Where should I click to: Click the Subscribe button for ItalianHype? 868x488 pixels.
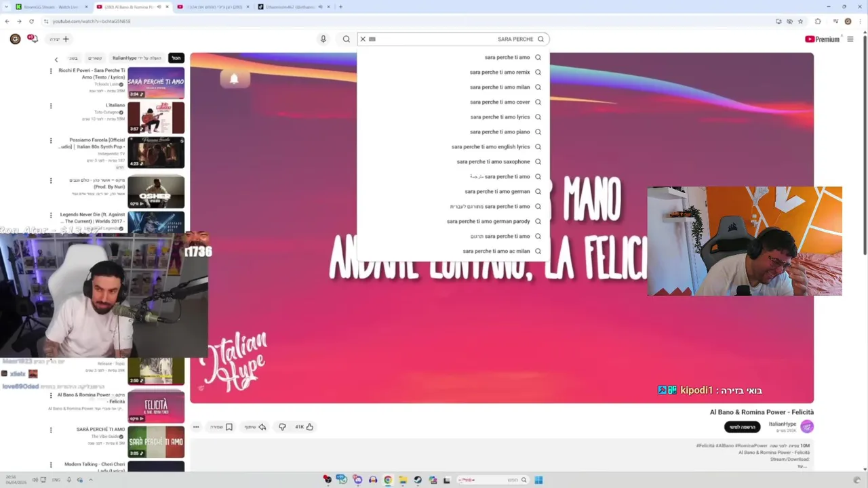(x=742, y=427)
